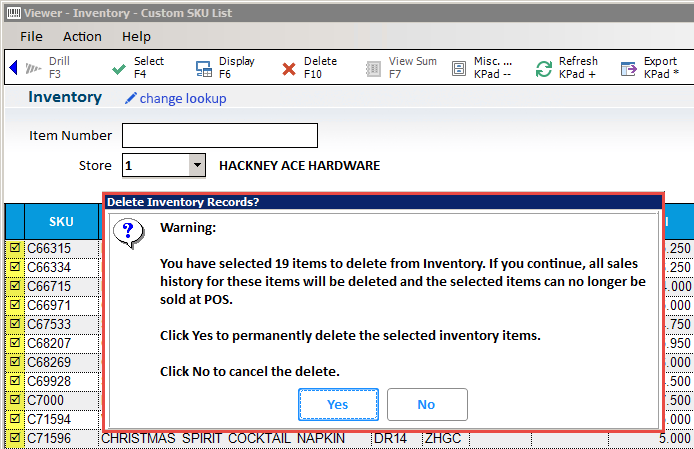Click HACKNEY ACE HARDWARE store name
Screen dimensions: 694x449
click(300, 166)
